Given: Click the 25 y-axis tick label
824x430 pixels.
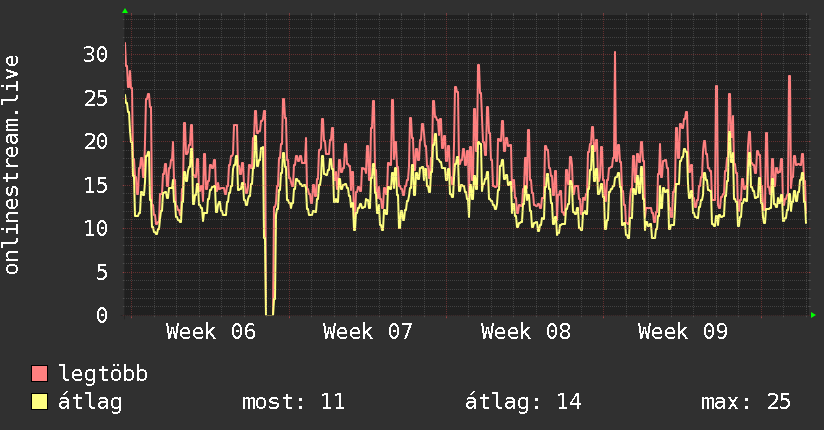Looking at the screenshot, I should tap(96, 98).
